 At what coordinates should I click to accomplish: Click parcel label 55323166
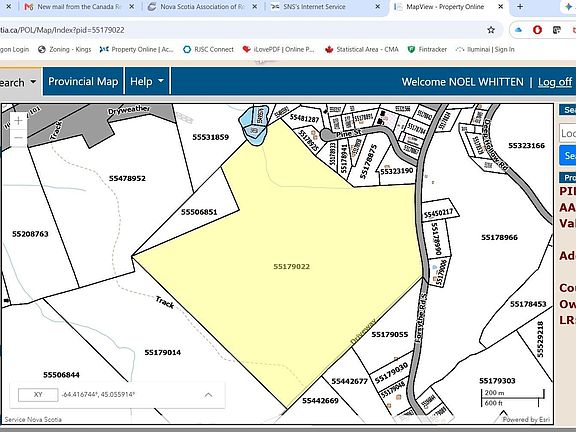(x=526, y=145)
